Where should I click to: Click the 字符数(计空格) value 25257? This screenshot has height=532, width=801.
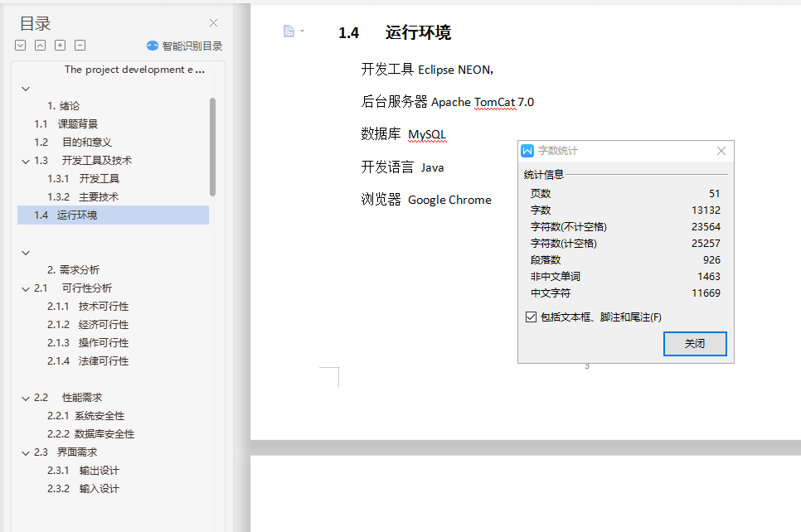pos(706,244)
